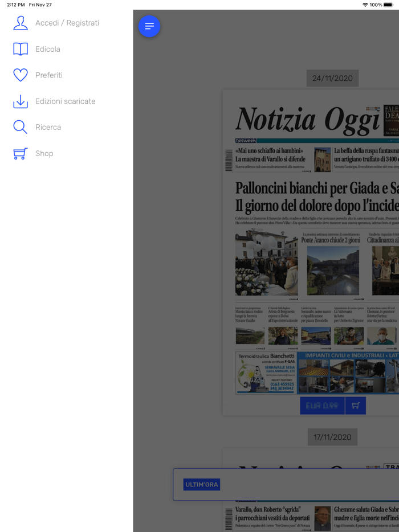This screenshot has width=399, height=532.
Task: Open Ricerca menu item
Action: (48, 127)
